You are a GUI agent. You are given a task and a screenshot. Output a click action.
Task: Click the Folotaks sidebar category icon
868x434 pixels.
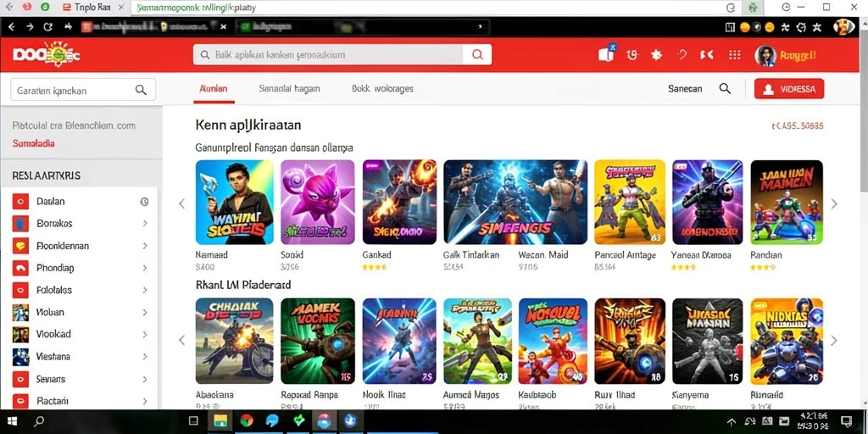click(20, 290)
